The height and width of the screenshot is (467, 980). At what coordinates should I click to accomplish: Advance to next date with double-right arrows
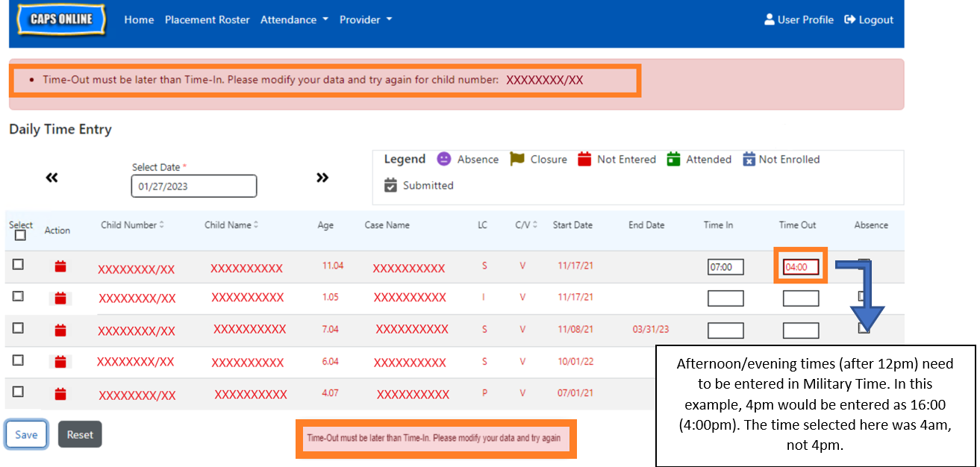coord(322,178)
